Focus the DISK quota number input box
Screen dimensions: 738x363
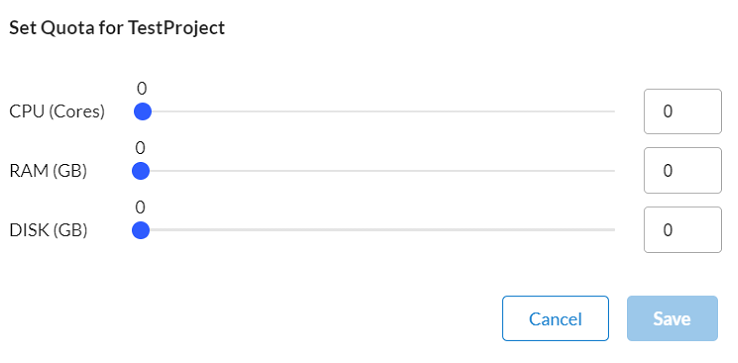click(x=682, y=230)
